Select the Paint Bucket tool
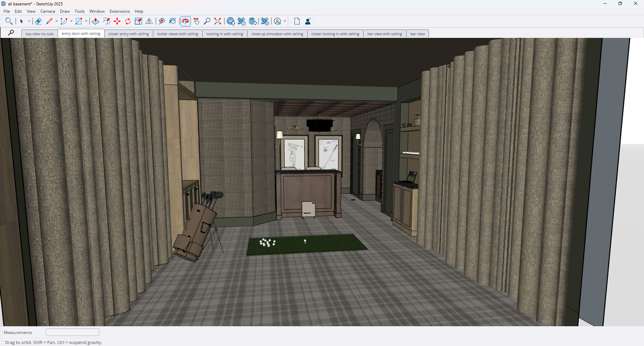The height and width of the screenshot is (346, 644). point(172,21)
